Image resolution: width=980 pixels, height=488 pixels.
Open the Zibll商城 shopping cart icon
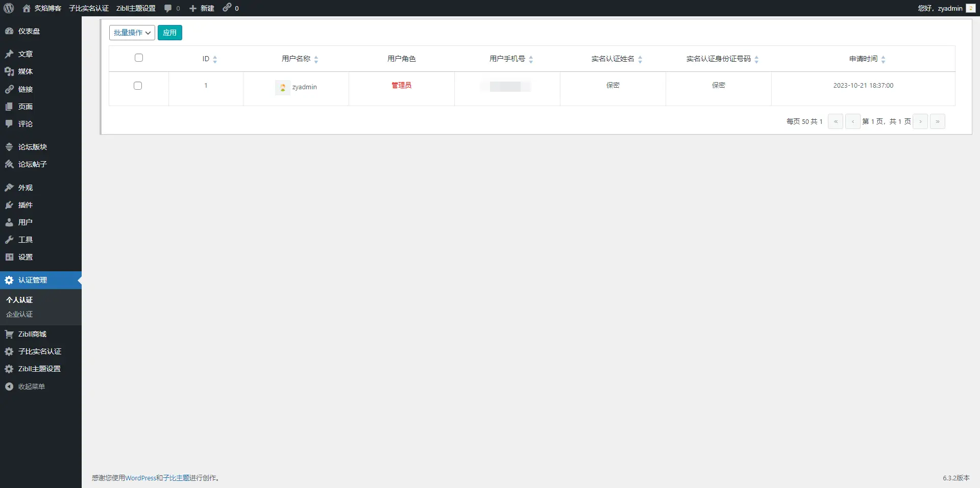coord(9,334)
